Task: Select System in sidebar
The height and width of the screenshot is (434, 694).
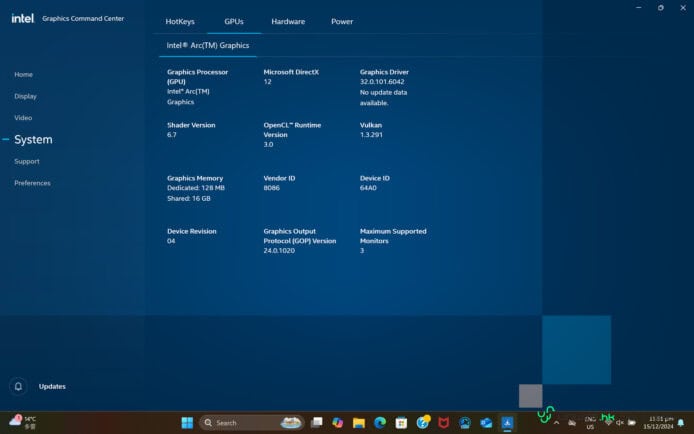Action: tap(33, 139)
